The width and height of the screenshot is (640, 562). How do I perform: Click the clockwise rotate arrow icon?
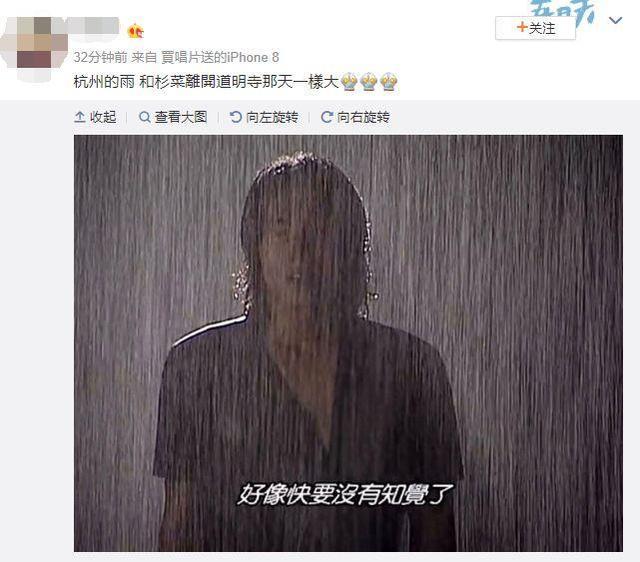pyautogui.click(x=327, y=117)
